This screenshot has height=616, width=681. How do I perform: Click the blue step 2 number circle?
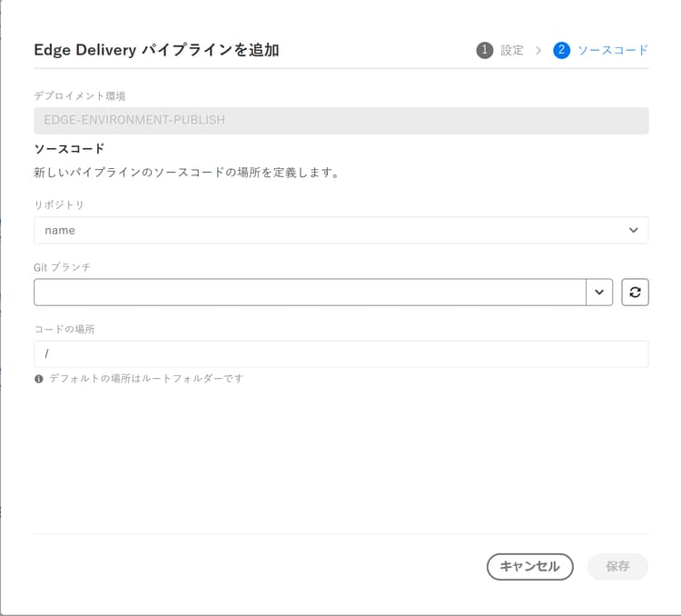[x=561, y=50]
